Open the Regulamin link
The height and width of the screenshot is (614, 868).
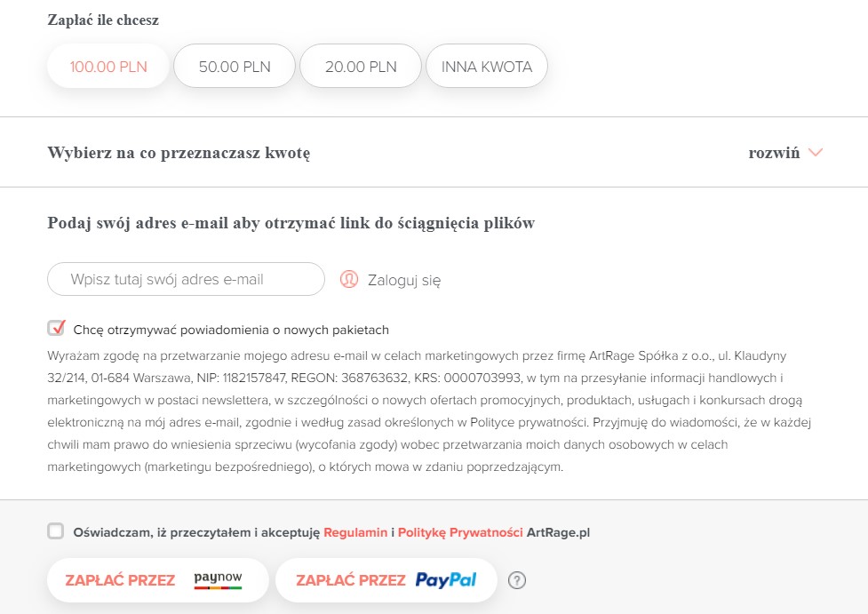tap(355, 532)
